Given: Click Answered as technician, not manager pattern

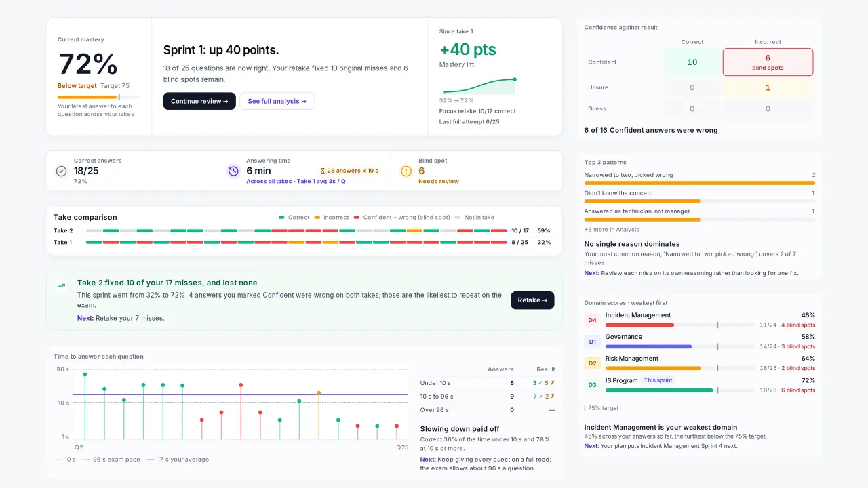Looking at the screenshot, I should click(x=700, y=216).
